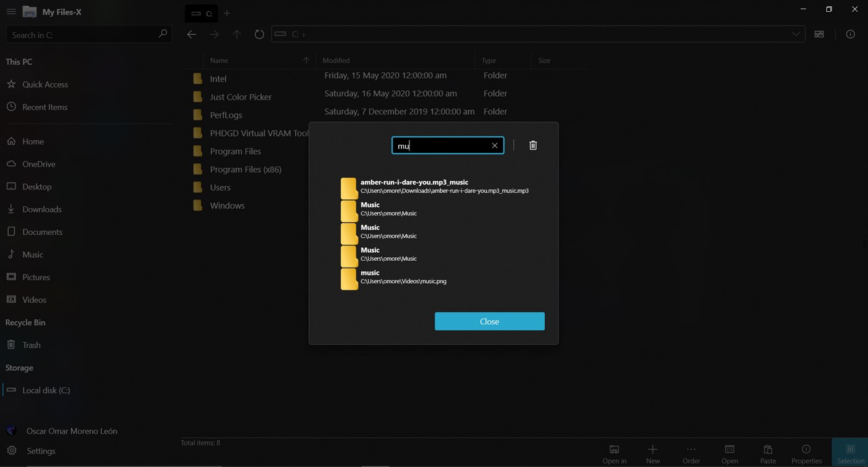Open Settings from the sidebar
The image size is (868, 467).
[40, 451]
